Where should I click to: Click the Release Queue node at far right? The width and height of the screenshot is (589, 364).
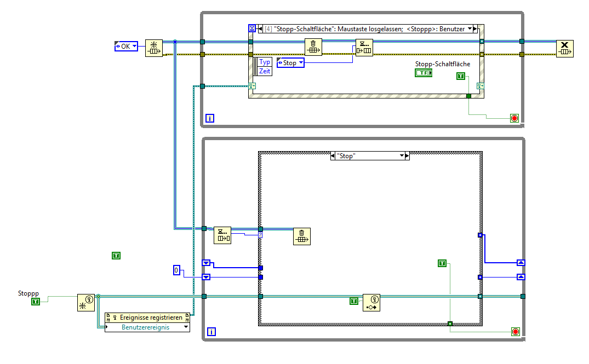point(564,48)
